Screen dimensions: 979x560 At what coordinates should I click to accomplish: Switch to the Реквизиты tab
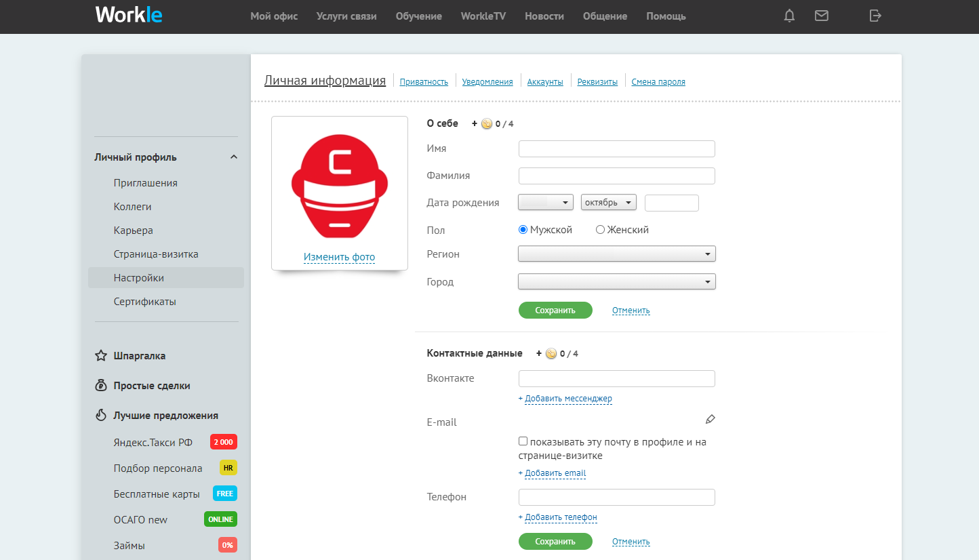[x=597, y=82]
